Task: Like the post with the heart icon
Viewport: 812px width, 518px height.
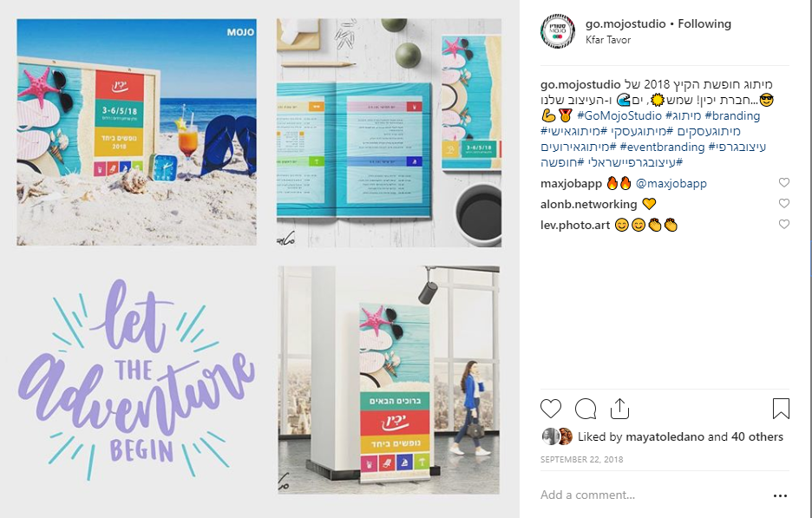Action: point(551,409)
